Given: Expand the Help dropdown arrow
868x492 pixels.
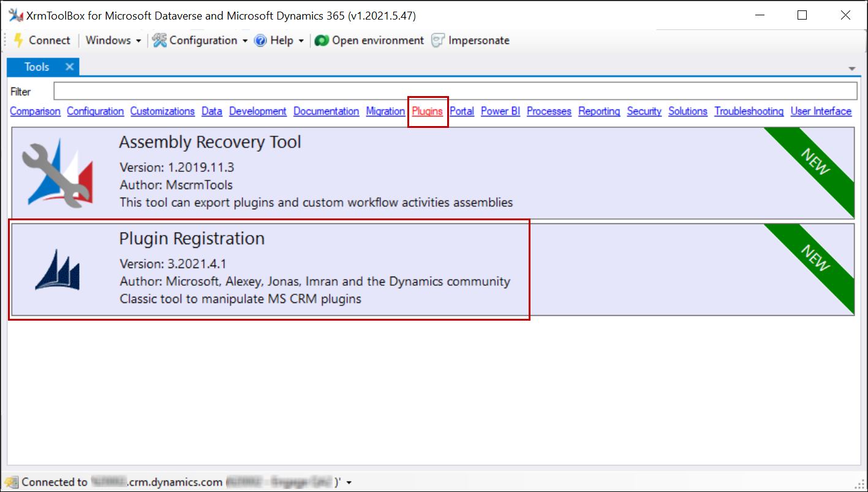Looking at the screenshot, I should 301,41.
